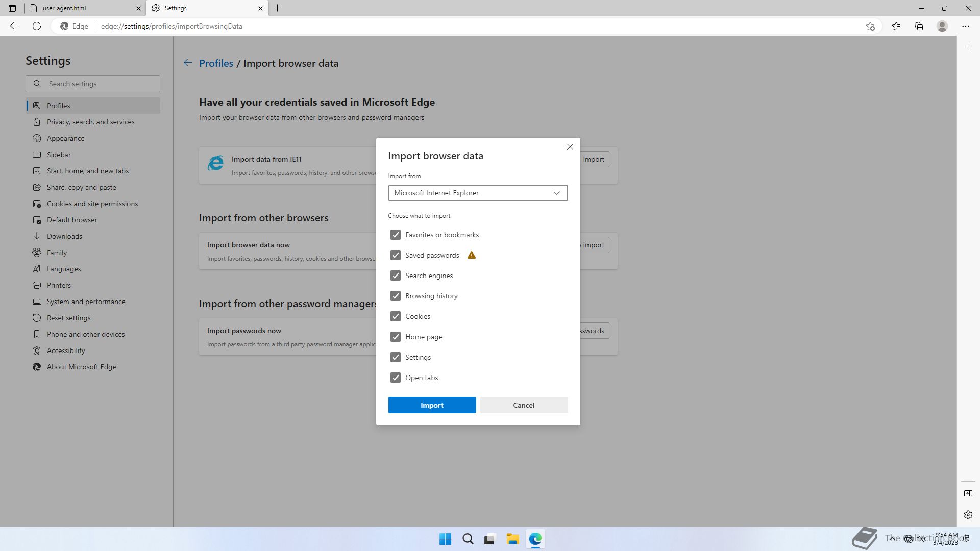Close the Import browser data dialog
980x551 pixels.
[570, 147]
